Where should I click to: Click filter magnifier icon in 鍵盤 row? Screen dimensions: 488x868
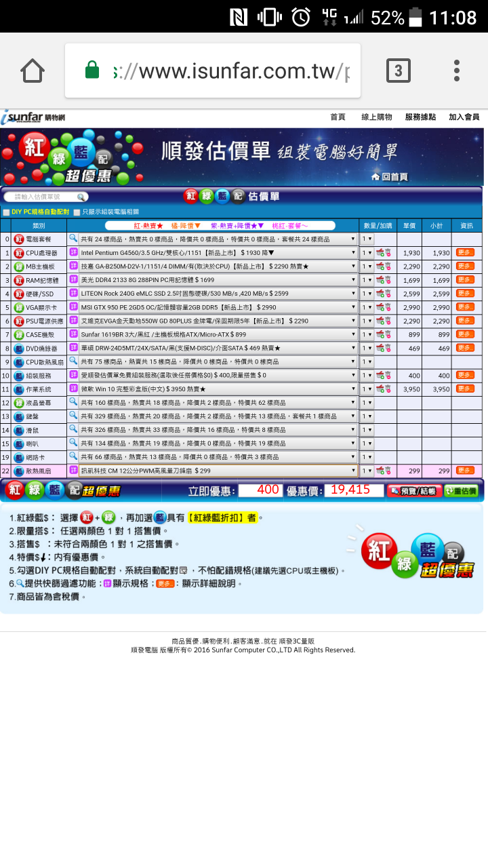point(73,415)
